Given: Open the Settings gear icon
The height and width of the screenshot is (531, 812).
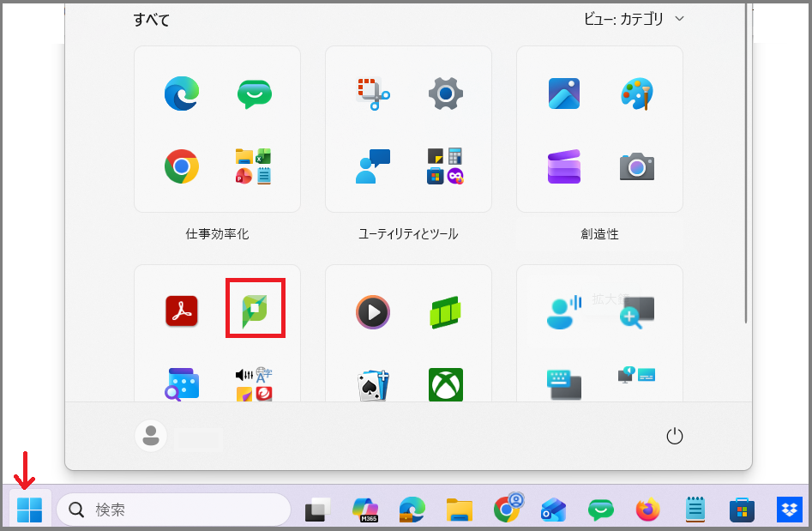Looking at the screenshot, I should point(445,94).
